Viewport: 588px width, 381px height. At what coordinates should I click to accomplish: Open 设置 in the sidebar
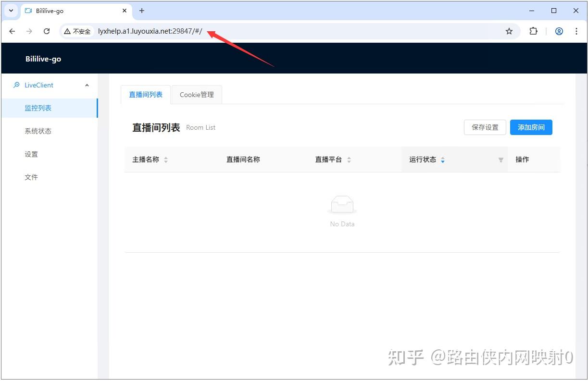coord(31,154)
